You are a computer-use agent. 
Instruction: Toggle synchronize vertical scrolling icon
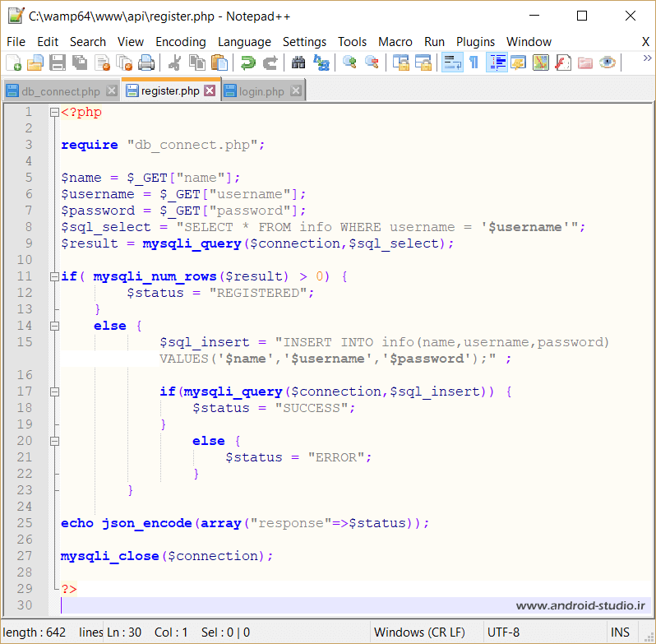pyautogui.click(x=400, y=63)
